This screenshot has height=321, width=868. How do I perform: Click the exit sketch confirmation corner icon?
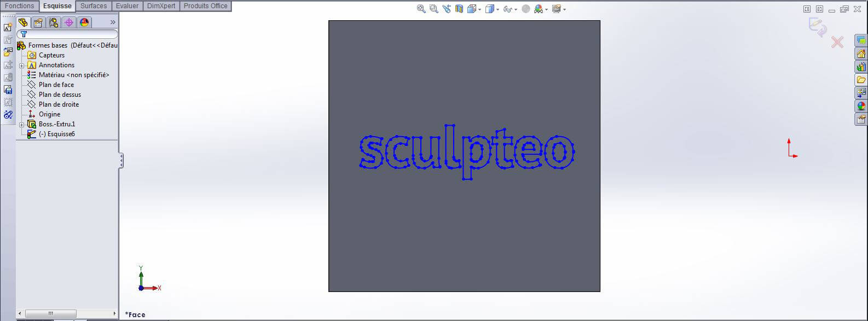(818, 27)
